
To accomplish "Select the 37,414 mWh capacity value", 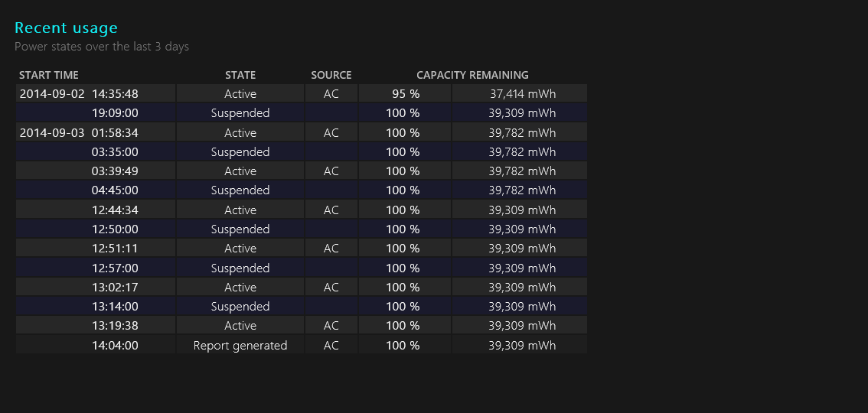I will [523, 94].
